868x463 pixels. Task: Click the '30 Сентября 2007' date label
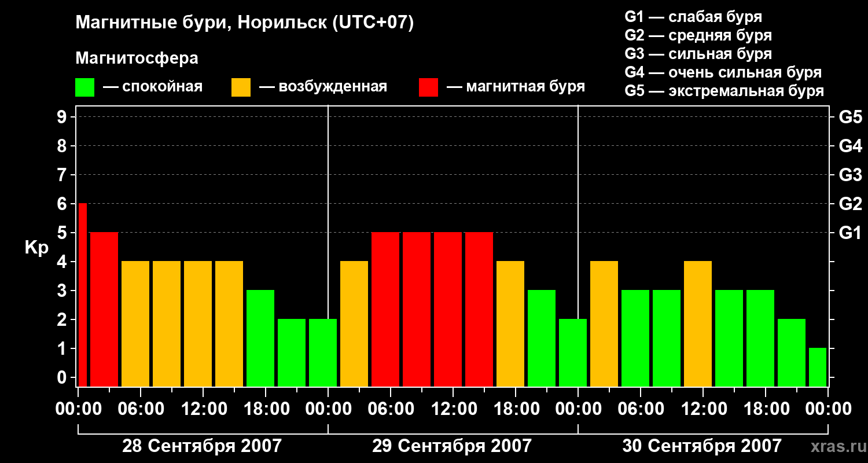(702, 446)
